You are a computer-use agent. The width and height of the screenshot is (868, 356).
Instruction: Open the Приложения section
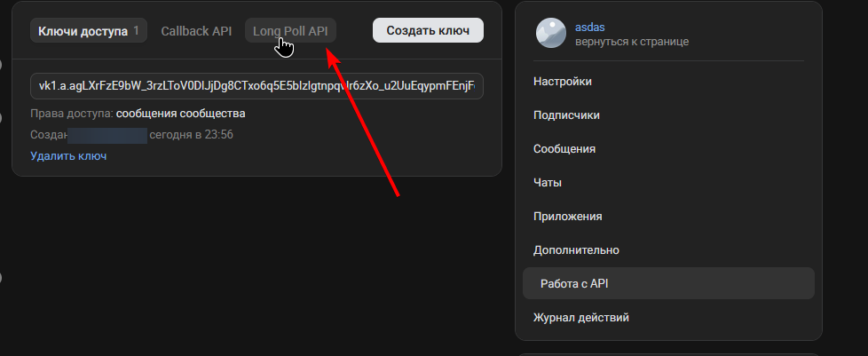568,217
